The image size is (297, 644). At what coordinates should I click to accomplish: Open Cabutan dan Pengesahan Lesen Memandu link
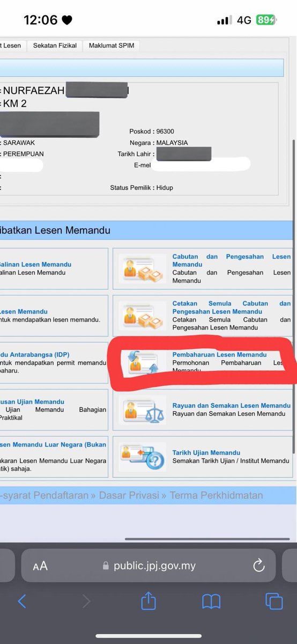[232, 260]
